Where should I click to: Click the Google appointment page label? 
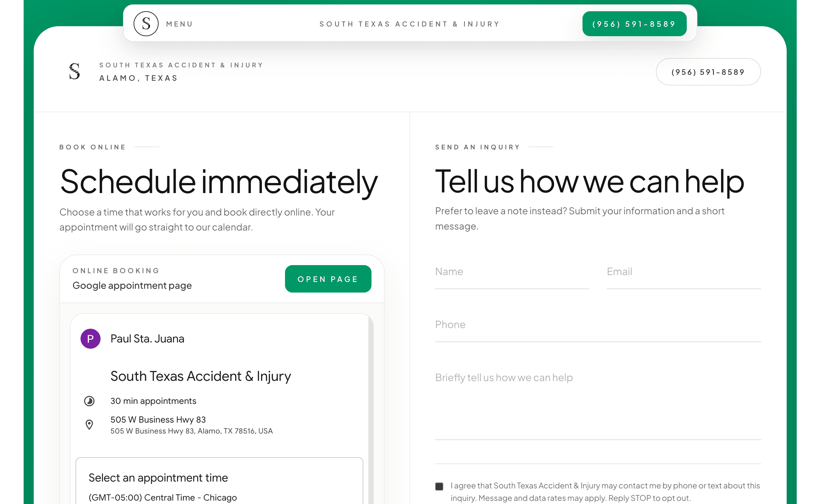point(132,285)
